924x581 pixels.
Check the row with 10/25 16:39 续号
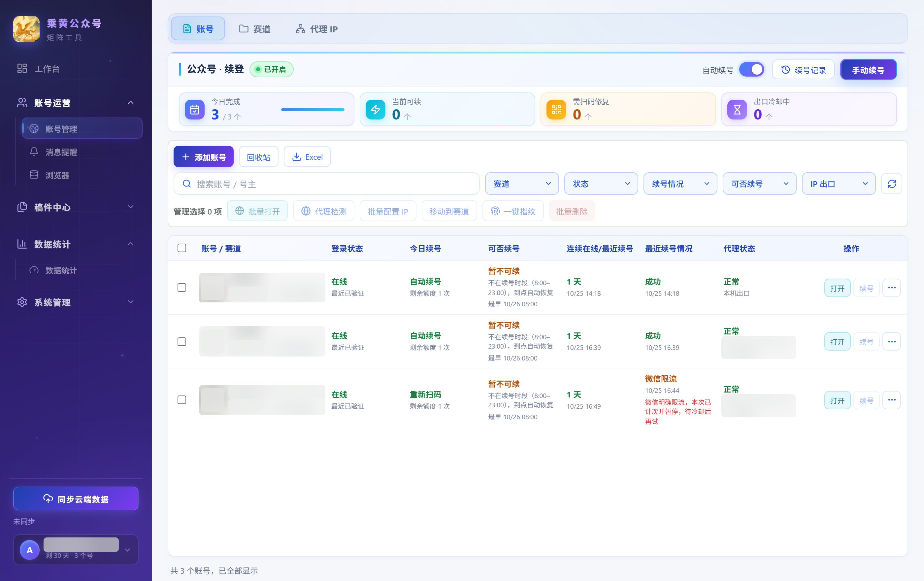coord(182,342)
